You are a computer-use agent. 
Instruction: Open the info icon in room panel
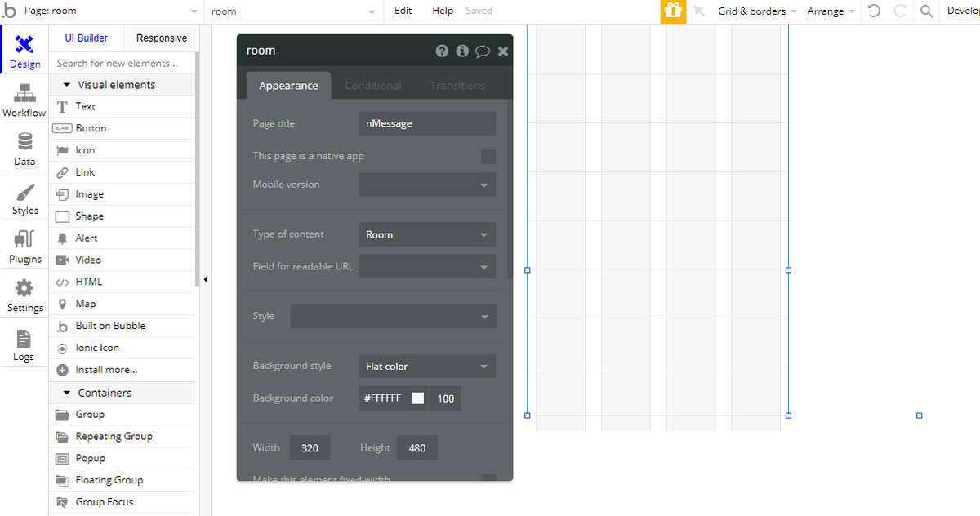pyautogui.click(x=462, y=51)
